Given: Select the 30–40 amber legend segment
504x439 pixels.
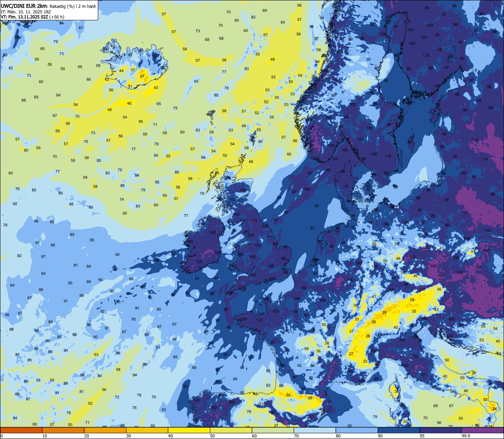Looking at the screenshot, I should 147,430.
